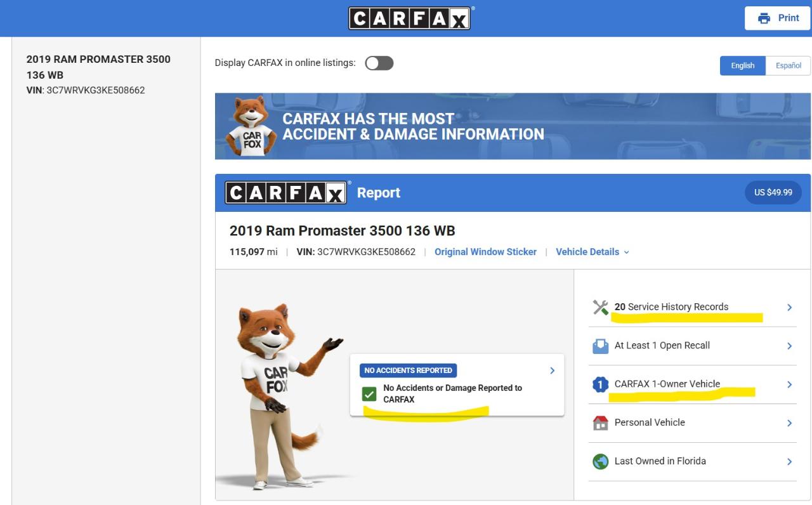812x505 pixels.
Task: Click the 2019 RAM PROMASTER 3500 sidebar title
Action: pyautogui.click(x=98, y=67)
